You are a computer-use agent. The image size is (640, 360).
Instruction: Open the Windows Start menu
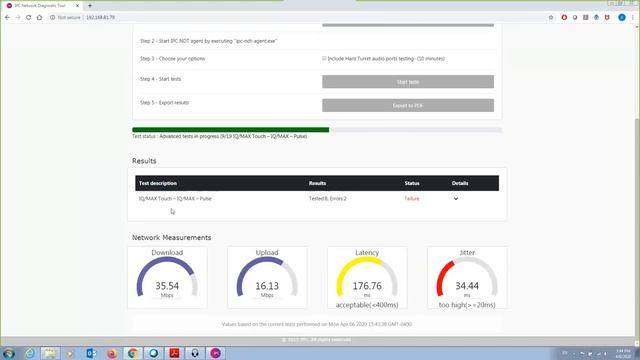pyautogui.click(x=9, y=353)
